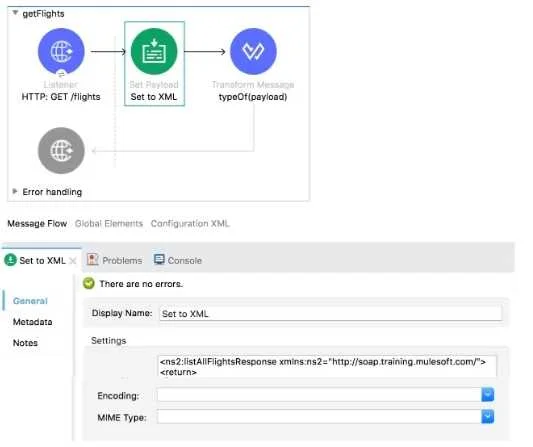Close the Set to XML tab
533x447 pixels.
point(72,261)
